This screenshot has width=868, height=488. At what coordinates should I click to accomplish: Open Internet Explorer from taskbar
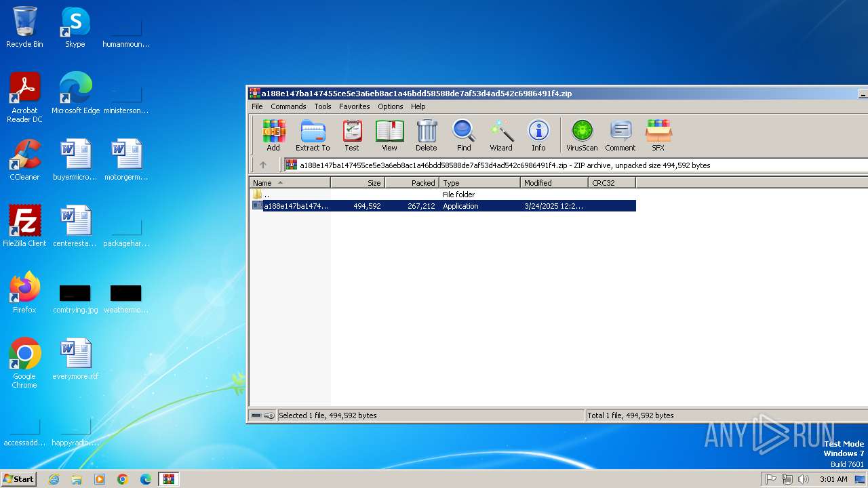click(x=54, y=479)
